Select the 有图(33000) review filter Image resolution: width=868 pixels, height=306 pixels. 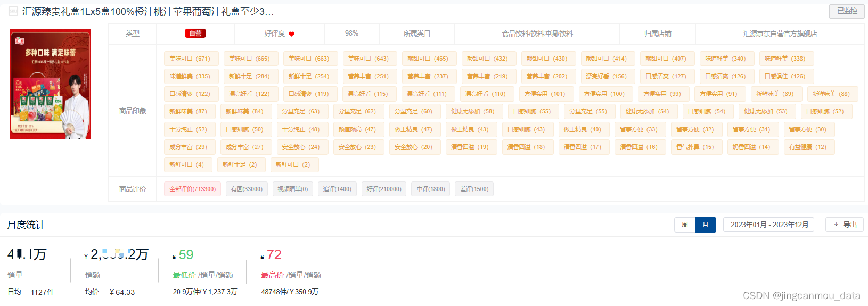(x=247, y=189)
